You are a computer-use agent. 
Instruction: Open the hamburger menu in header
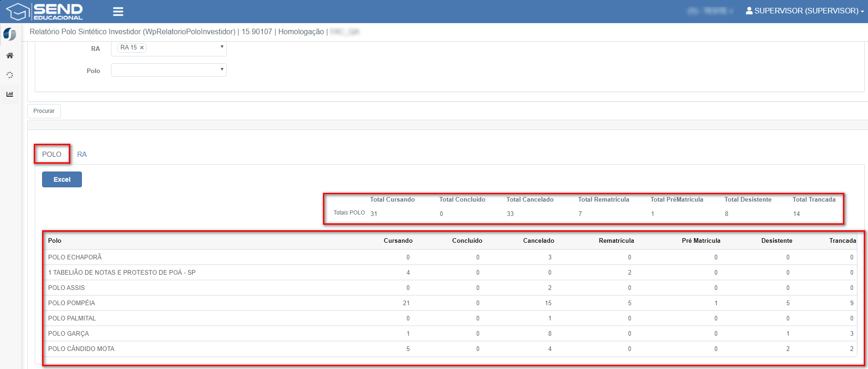pyautogui.click(x=118, y=12)
